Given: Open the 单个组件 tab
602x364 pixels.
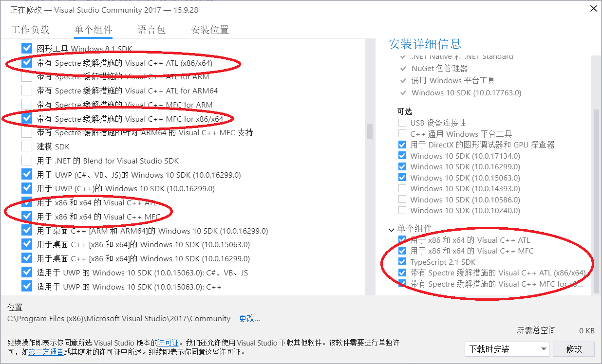Looking at the screenshot, I should [94, 30].
